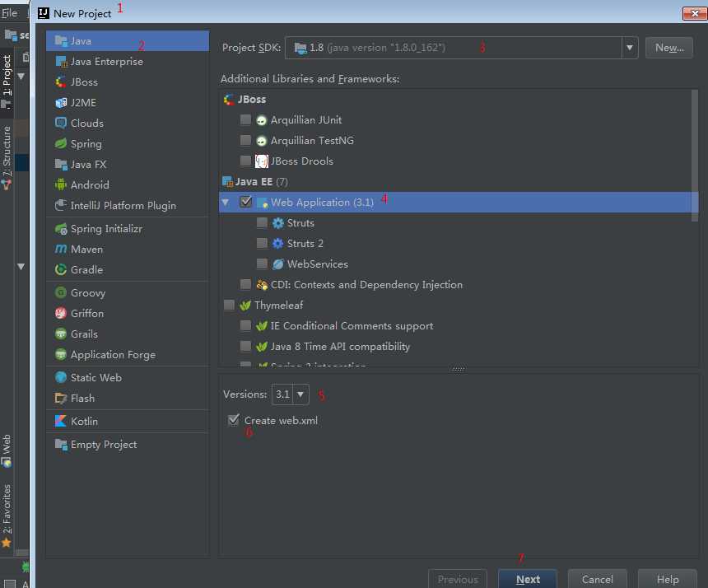Select Static Web project type

pos(128,377)
